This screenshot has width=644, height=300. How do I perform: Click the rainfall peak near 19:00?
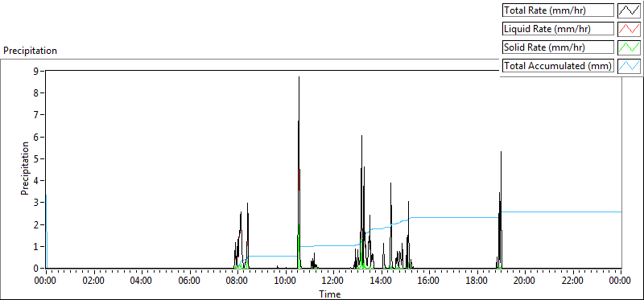pos(501,152)
